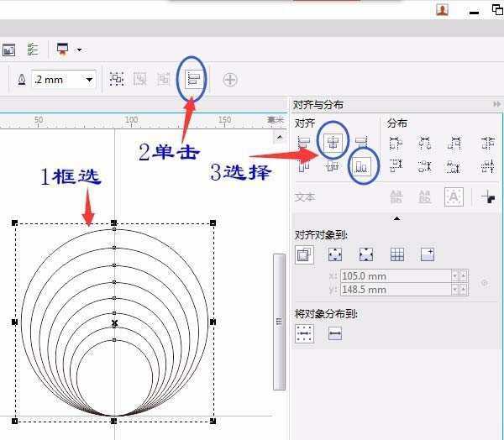This screenshot has width=504, height=440.
Task: Open the outline width .2 mm dropdown
Action: click(x=89, y=80)
